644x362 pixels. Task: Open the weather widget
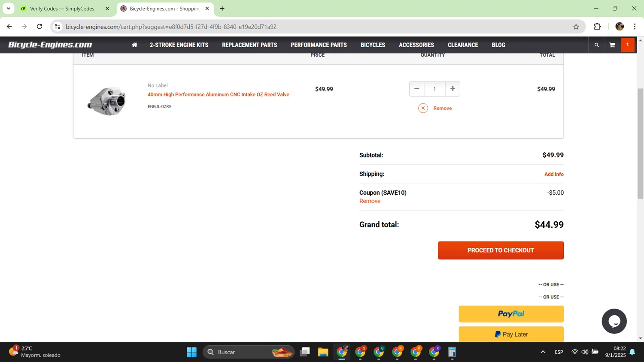(35, 352)
